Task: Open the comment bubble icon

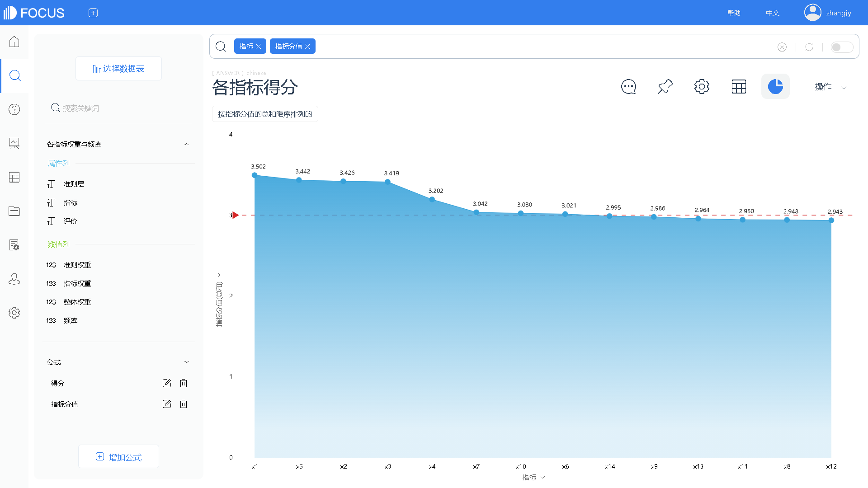Action: point(628,86)
